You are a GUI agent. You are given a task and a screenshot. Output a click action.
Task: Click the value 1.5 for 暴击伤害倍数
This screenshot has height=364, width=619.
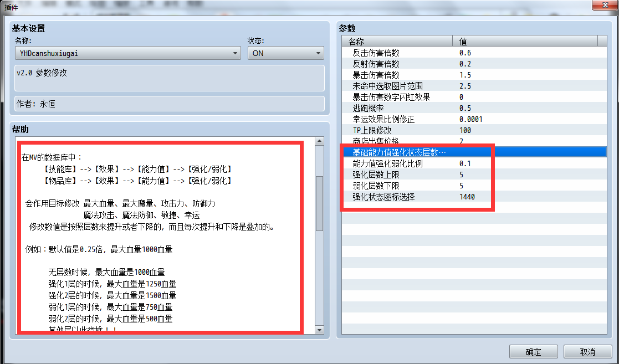(x=465, y=75)
